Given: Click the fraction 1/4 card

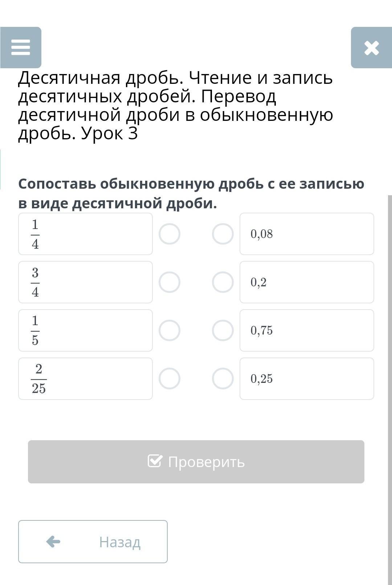Looking at the screenshot, I should coord(85,234).
